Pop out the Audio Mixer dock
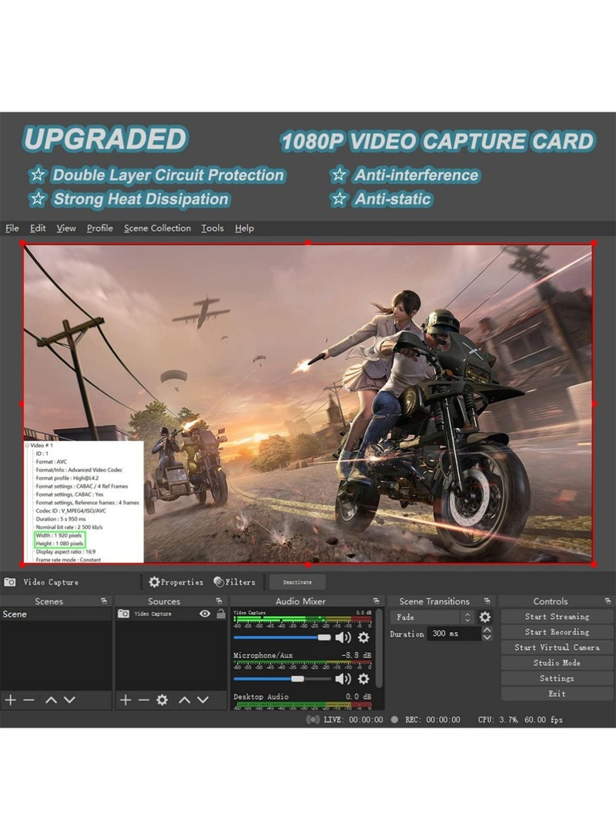 coord(376,601)
